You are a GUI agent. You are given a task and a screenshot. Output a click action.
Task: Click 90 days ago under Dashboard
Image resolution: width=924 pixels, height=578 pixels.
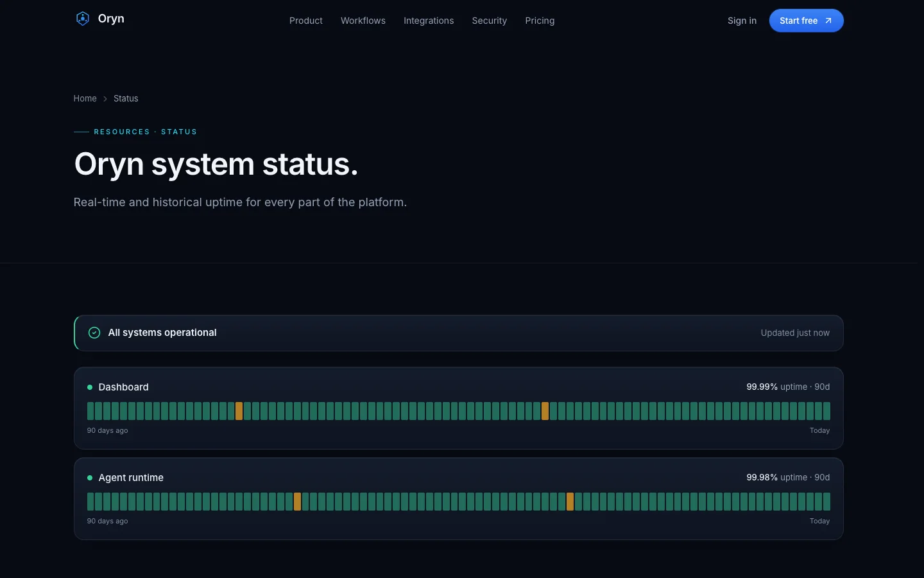pos(107,430)
